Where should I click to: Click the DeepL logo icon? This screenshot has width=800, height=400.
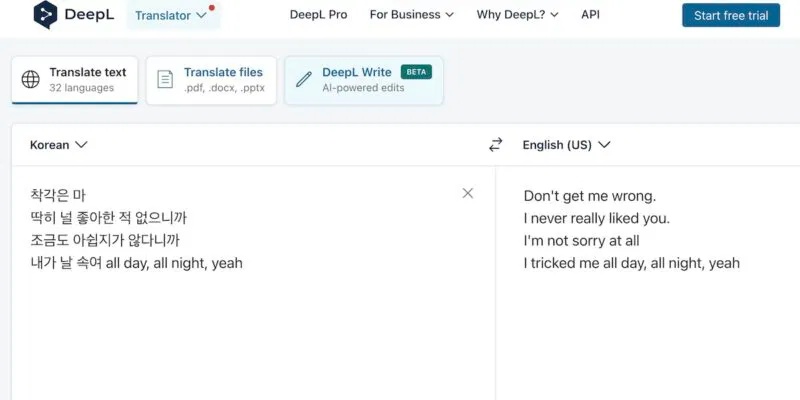click(x=46, y=15)
